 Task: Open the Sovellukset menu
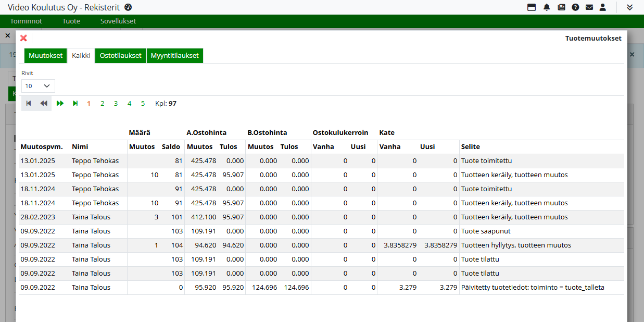(x=118, y=21)
